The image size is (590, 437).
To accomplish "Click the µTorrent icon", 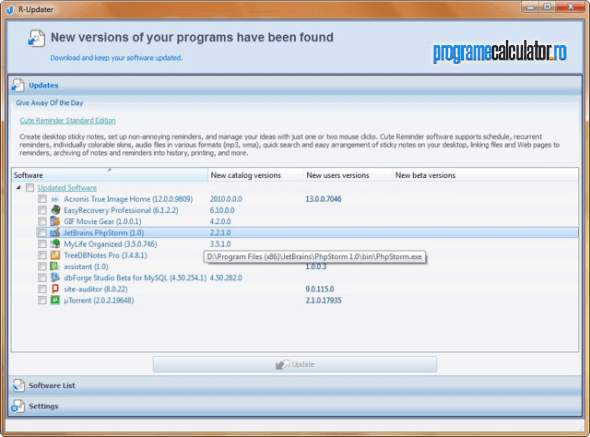I will [55, 300].
